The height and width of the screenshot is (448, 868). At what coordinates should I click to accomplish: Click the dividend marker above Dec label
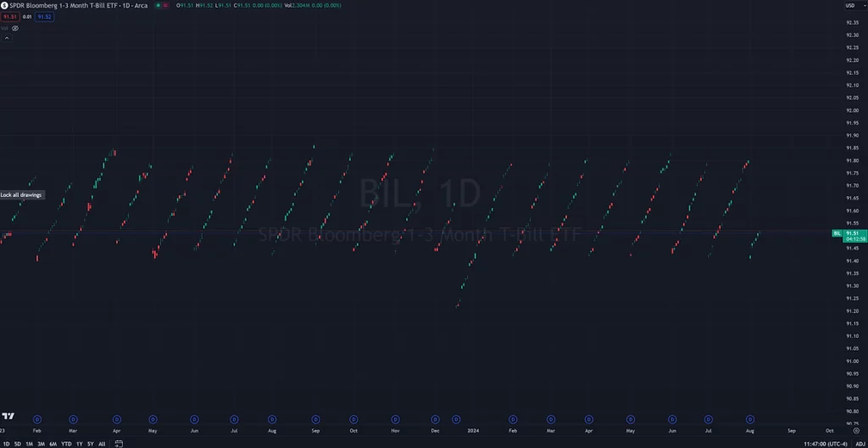435,419
